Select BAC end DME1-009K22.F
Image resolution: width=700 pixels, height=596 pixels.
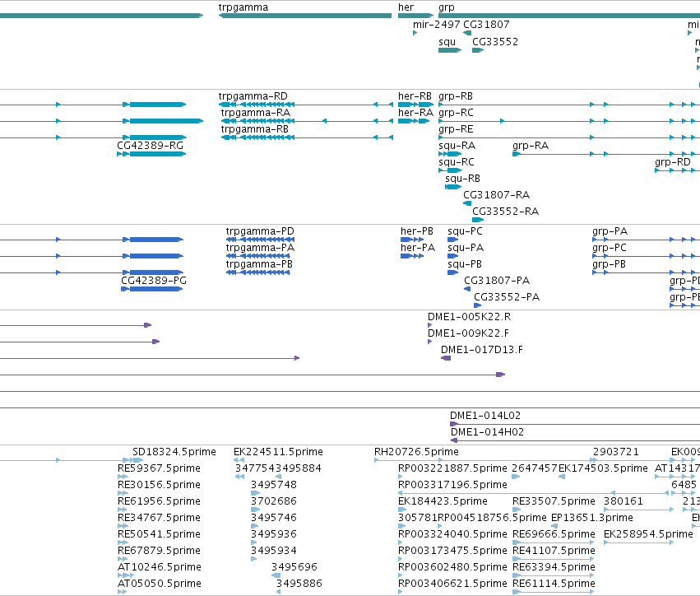pos(429,342)
